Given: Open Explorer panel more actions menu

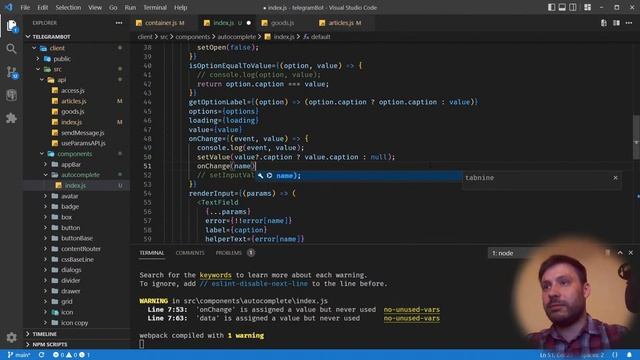Looking at the screenshot, I should coord(119,23).
